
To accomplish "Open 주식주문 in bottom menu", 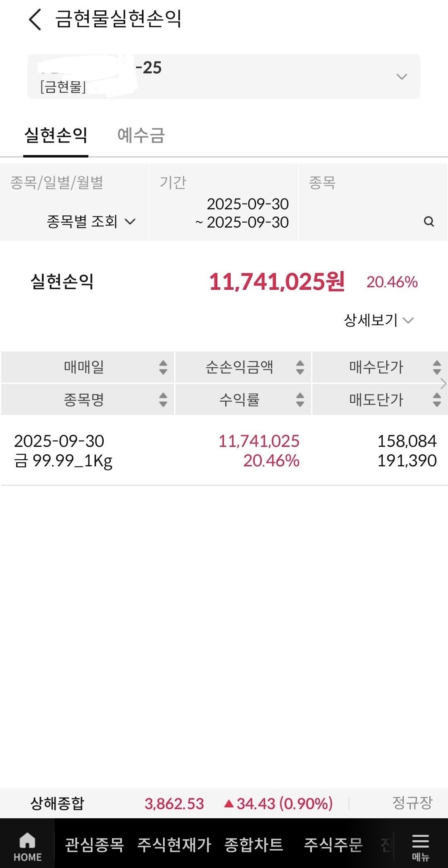I will coord(333,845).
